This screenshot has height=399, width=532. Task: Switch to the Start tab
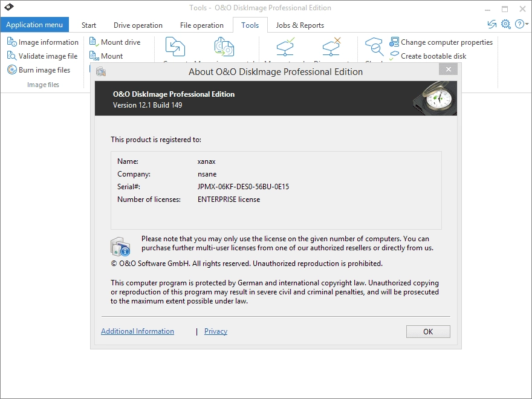tap(89, 25)
